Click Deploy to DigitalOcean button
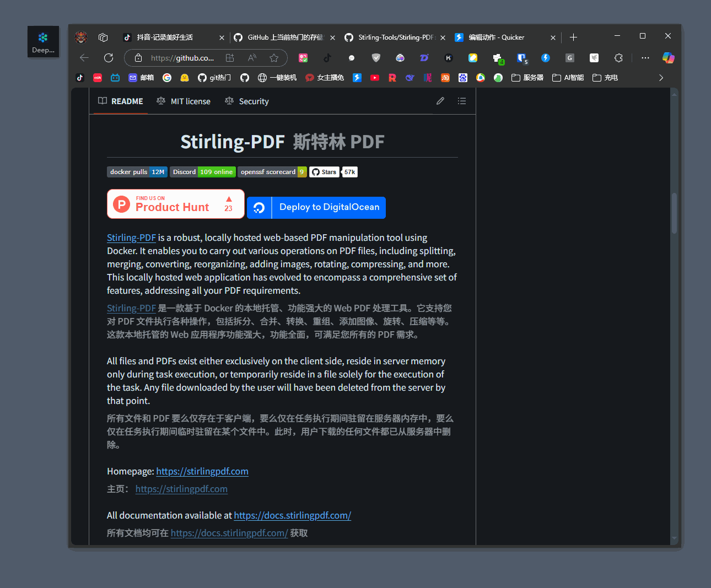The image size is (711, 588). (316, 208)
